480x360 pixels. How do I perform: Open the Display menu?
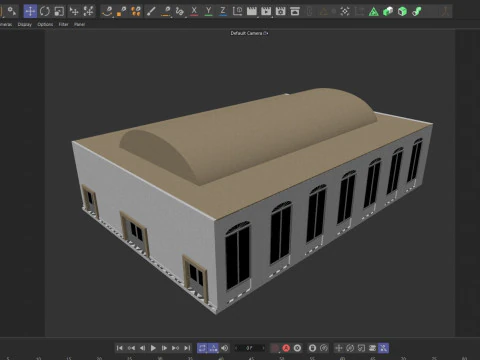(25, 24)
